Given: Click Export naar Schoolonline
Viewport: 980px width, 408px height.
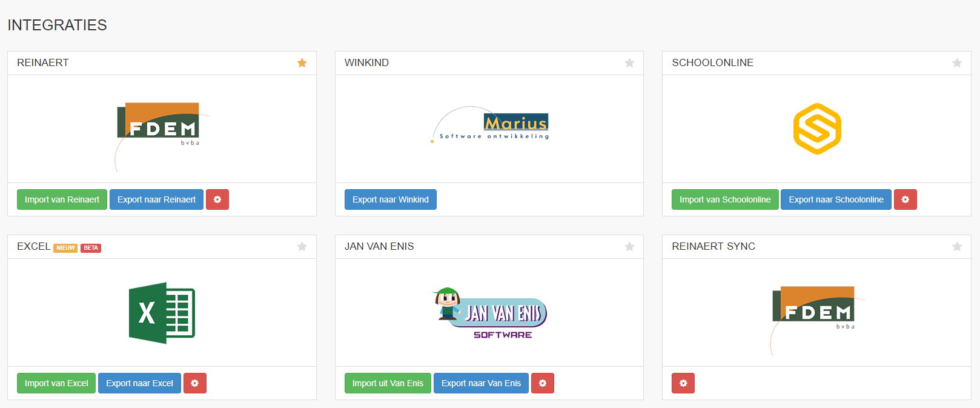Looking at the screenshot, I should point(836,199).
